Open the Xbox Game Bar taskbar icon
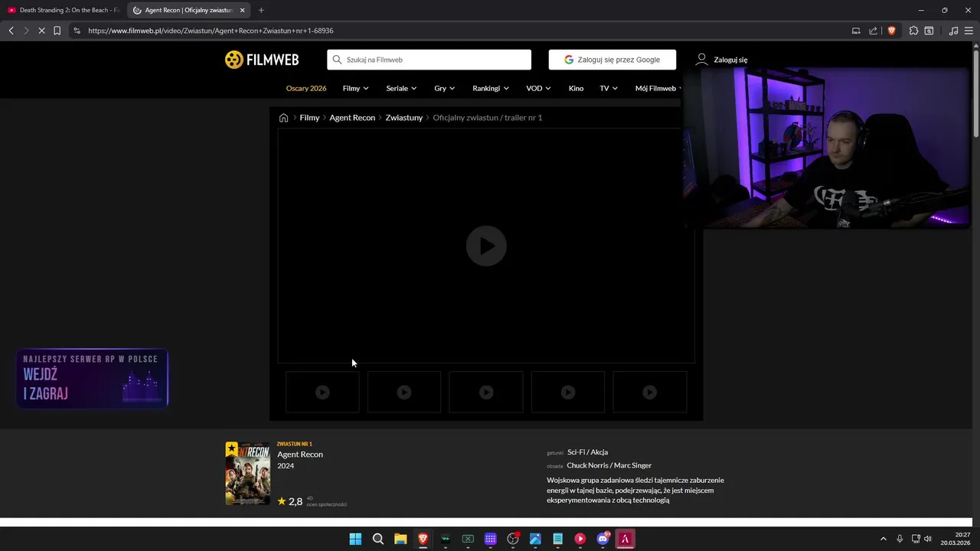The image size is (980, 551). 468,539
